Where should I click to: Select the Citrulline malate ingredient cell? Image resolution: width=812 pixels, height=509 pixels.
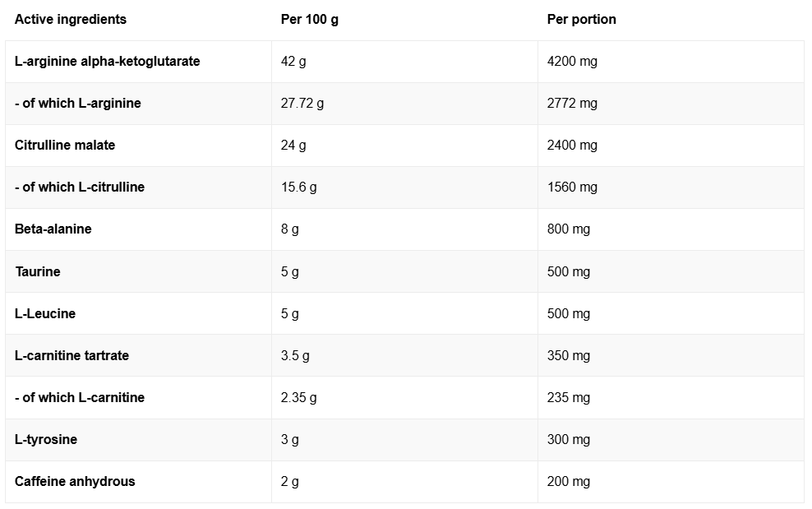(65, 145)
